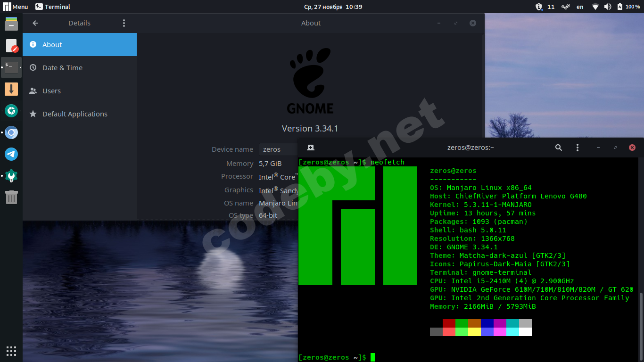Click the 'Host: ChiefRiver Platform Lenovo G480' line
Image resolution: width=644 pixels, height=362 pixels.
(x=508, y=196)
